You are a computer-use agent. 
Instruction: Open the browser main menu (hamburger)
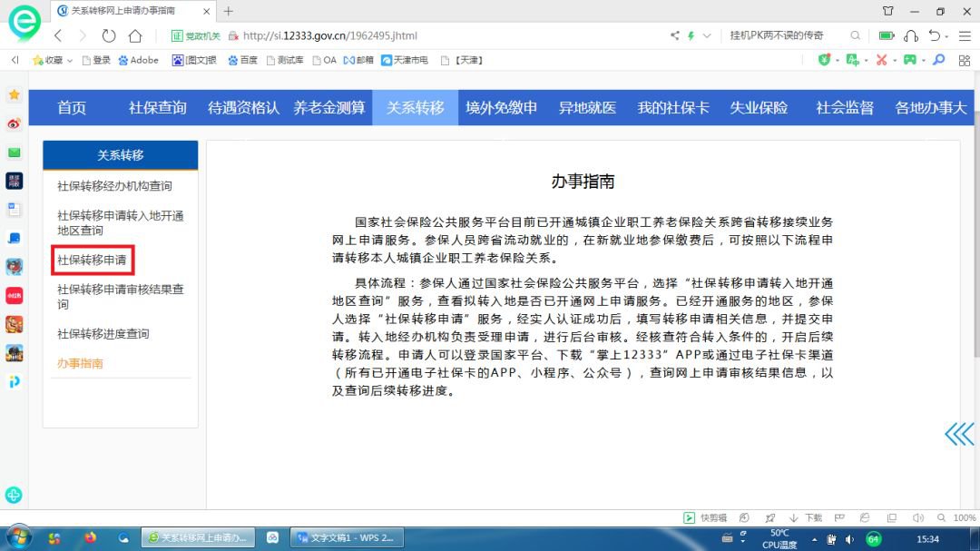(x=965, y=35)
